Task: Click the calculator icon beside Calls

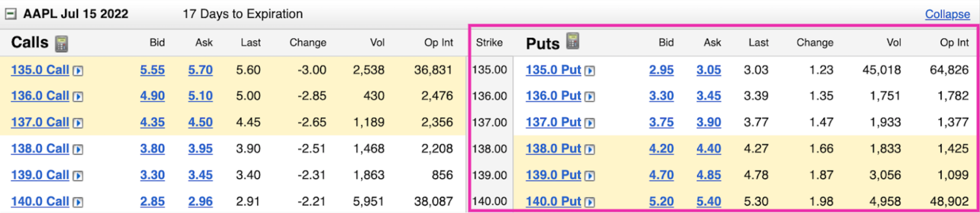Action: point(61,43)
